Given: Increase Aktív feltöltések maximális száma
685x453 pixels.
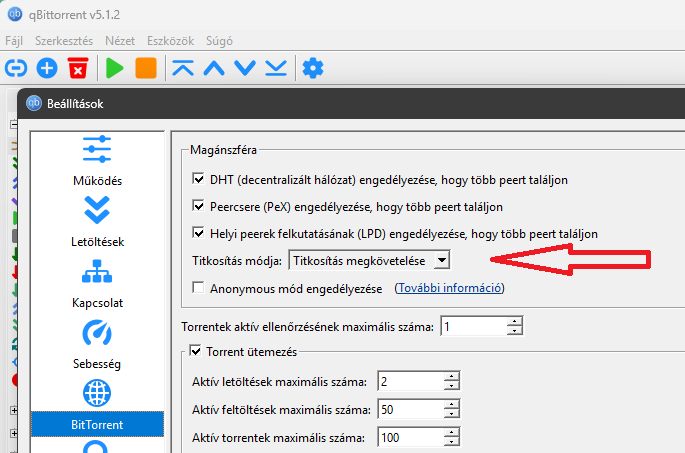Looking at the screenshot, I should point(452,404).
